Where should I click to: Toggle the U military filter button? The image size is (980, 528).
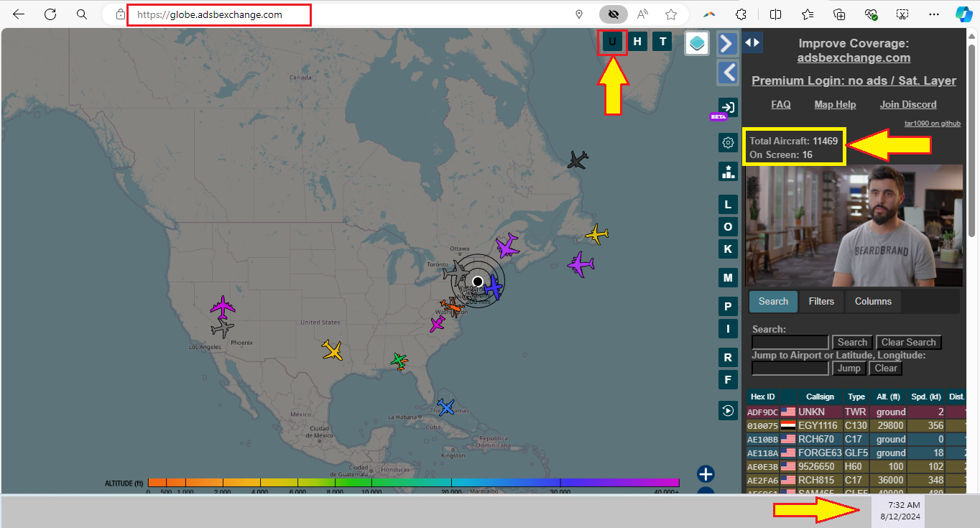click(612, 42)
